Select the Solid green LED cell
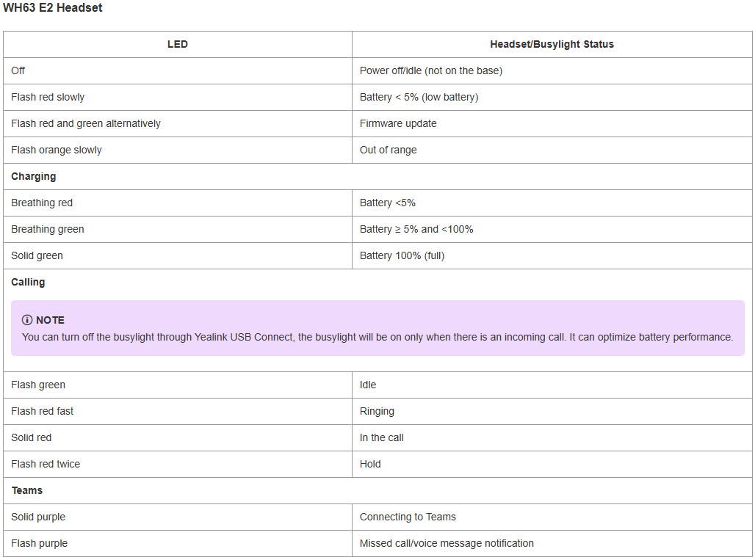This screenshot has width=755, height=560. coord(37,255)
